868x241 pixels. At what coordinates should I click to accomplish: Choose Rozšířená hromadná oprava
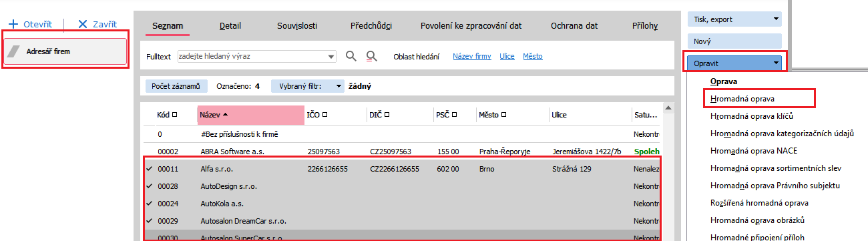tap(759, 202)
